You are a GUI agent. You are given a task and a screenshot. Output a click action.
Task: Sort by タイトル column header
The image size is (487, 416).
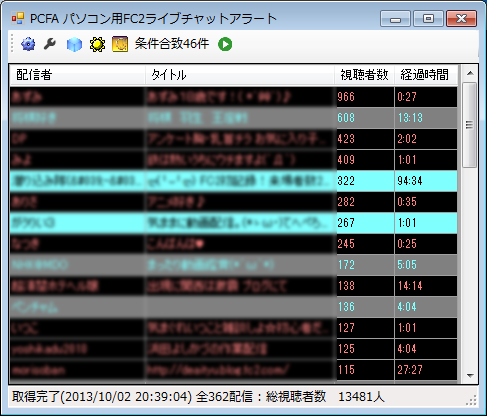(x=240, y=75)
